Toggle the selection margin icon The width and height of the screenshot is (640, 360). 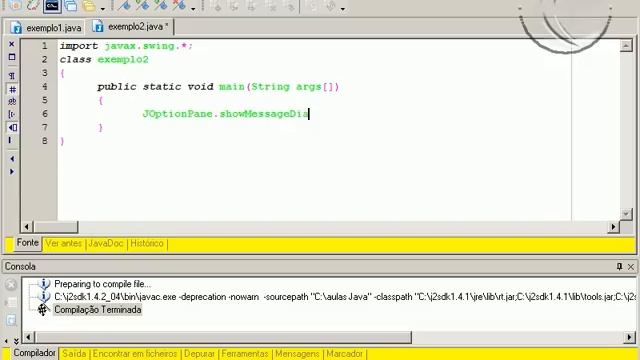click(12, 127)
